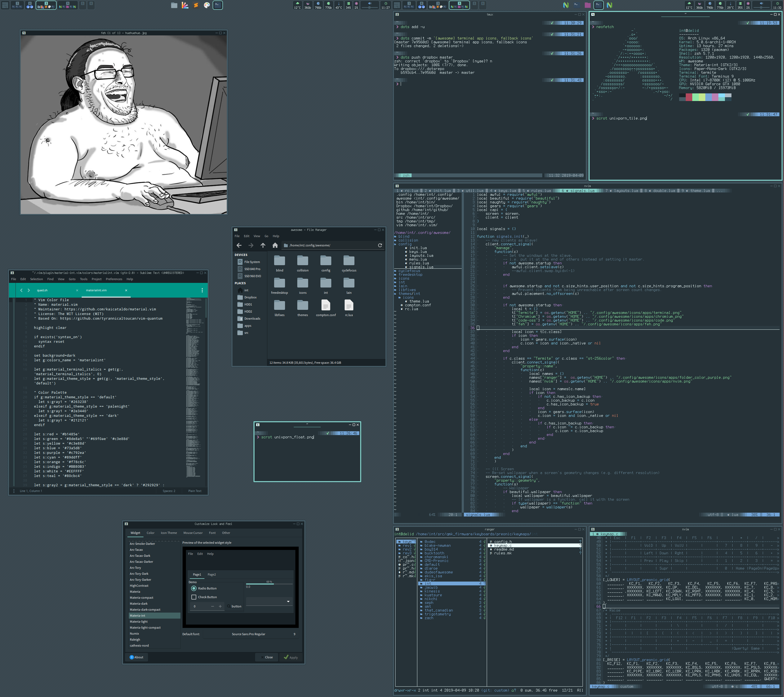
Task: Go back in File Manager toolbar
Action: (239, 245)
